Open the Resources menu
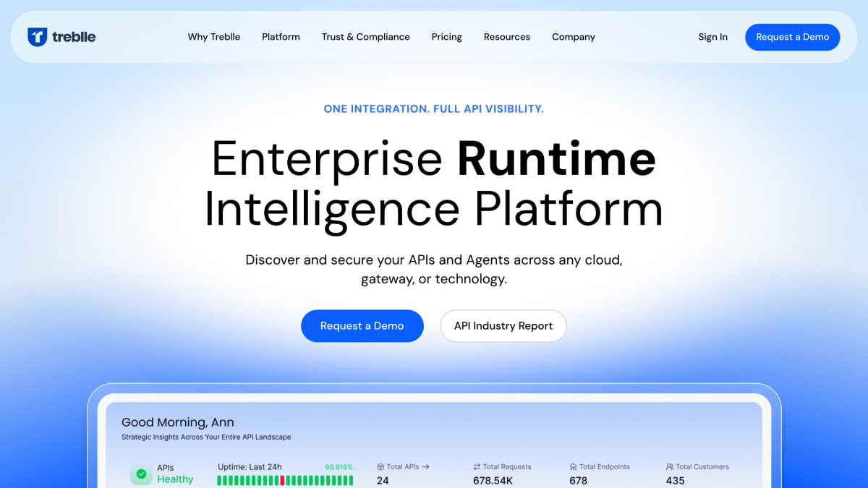868x488 pixels. point(507,37)
